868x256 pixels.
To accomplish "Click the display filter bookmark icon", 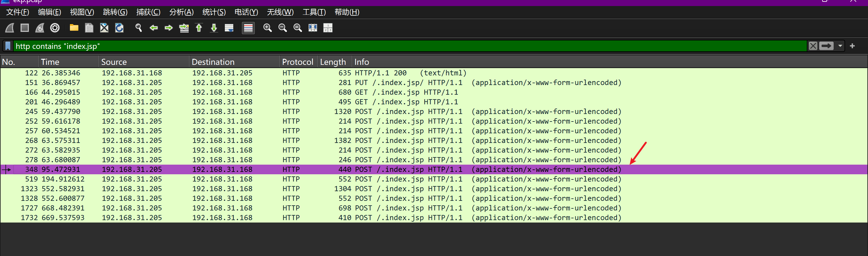I will pyautogui.click(x=8, y=46).
